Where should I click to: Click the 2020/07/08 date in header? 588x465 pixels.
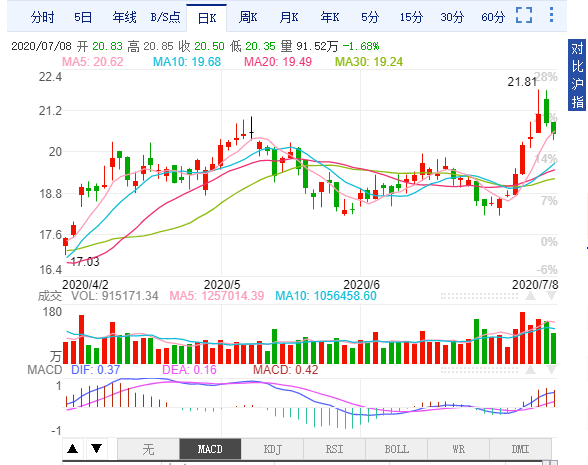(x=41, y=46)
